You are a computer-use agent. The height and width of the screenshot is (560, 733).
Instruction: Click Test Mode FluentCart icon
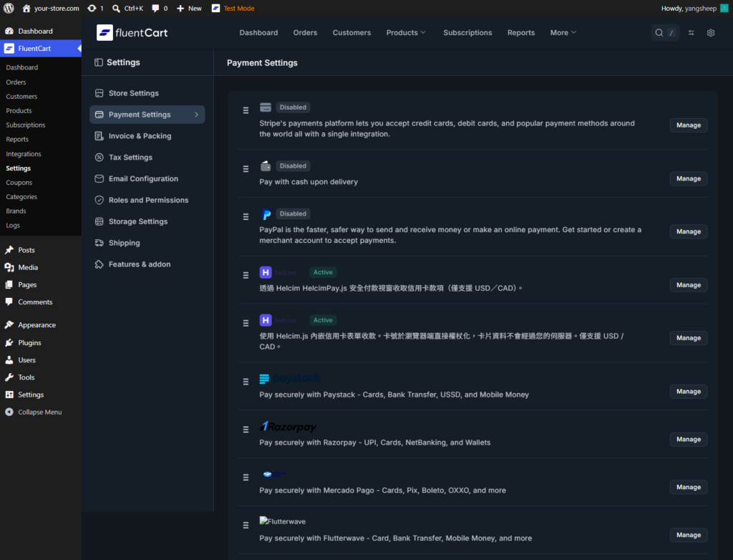pos(215,9)
